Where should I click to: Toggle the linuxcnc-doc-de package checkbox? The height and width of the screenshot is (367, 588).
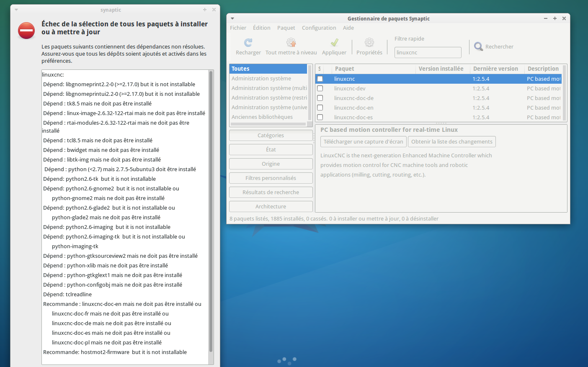click(x=320, y=98)
